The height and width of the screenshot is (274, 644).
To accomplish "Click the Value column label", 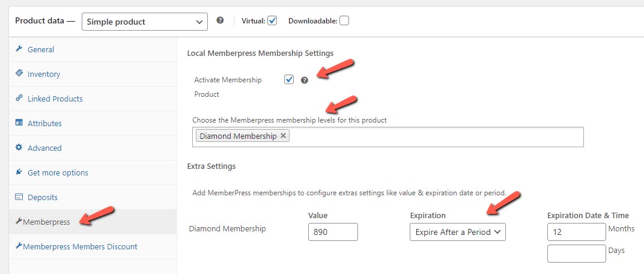I will (x=318, y=215).
